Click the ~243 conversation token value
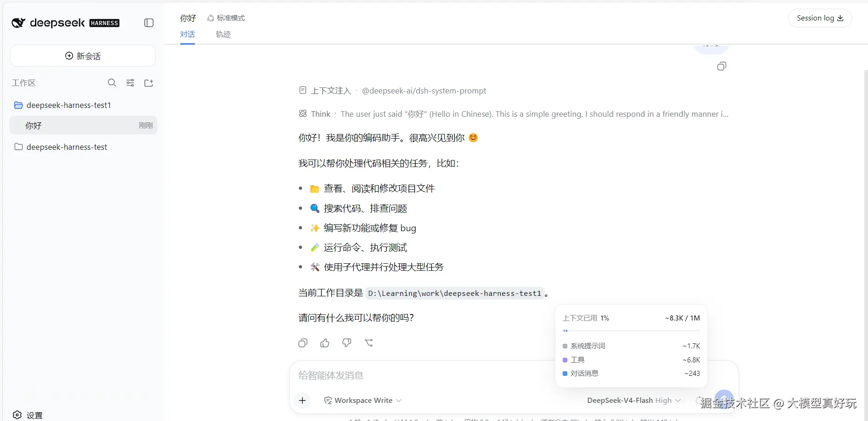Viewport: 868px width, 421px height. (x=692, y=374)
